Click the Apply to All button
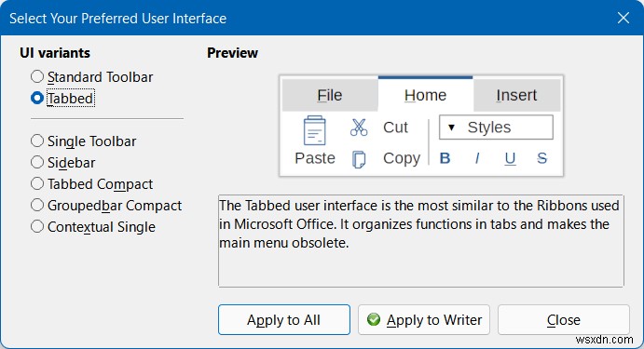The image size is (644, 349). click(284, 319)
